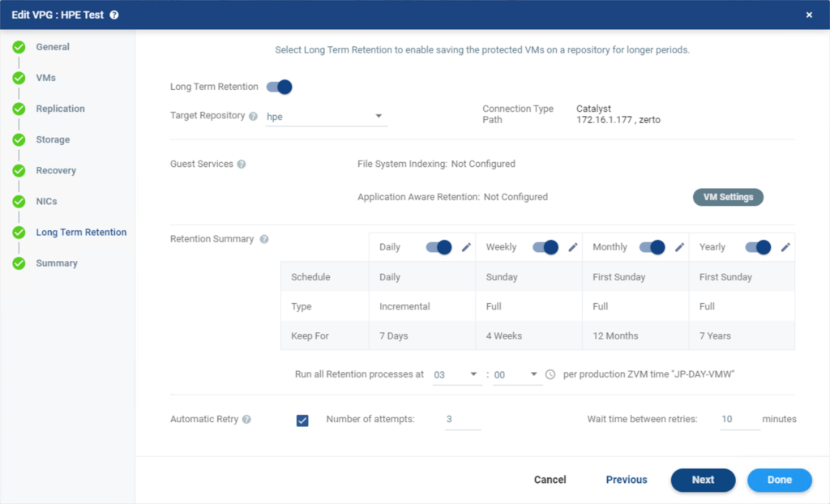Viewport: 830px width, 504px height.
Task: Select the Long Term Retention step
Action: pyautogui.click(x=81, y=233)
